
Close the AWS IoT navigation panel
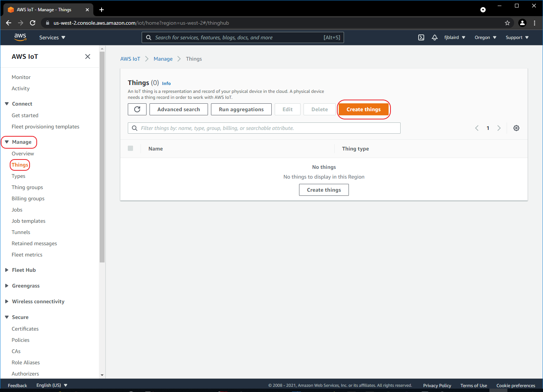point(88,57)
